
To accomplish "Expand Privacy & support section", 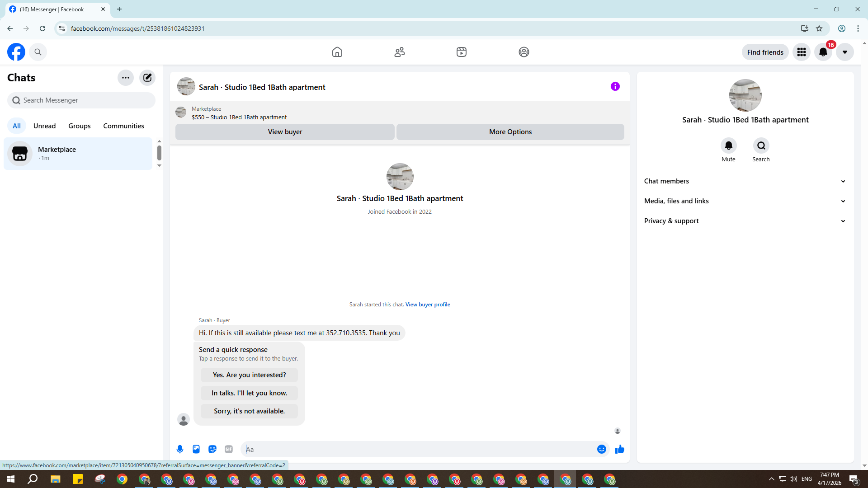I will (x=745, y=221).
